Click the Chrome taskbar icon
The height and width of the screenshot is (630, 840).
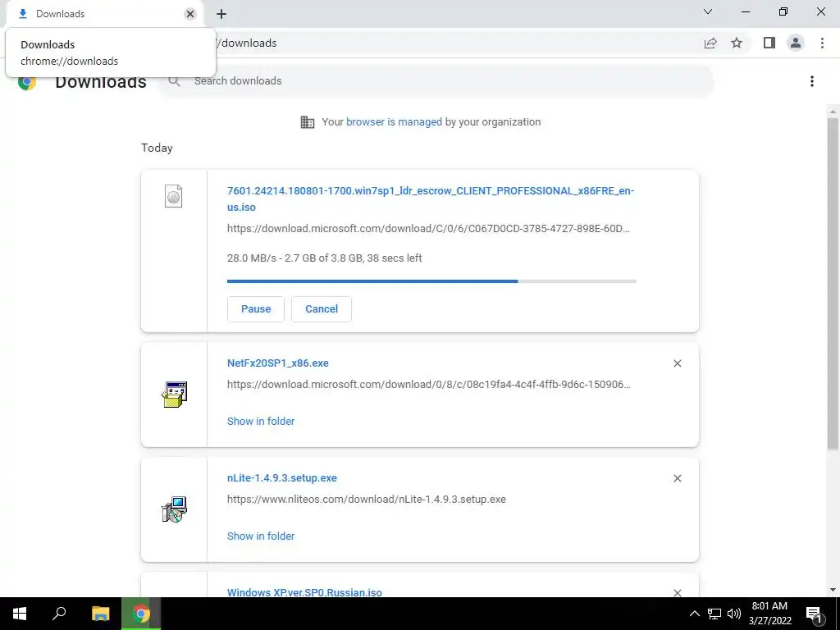pyautogui.click(x=141, y=614)
